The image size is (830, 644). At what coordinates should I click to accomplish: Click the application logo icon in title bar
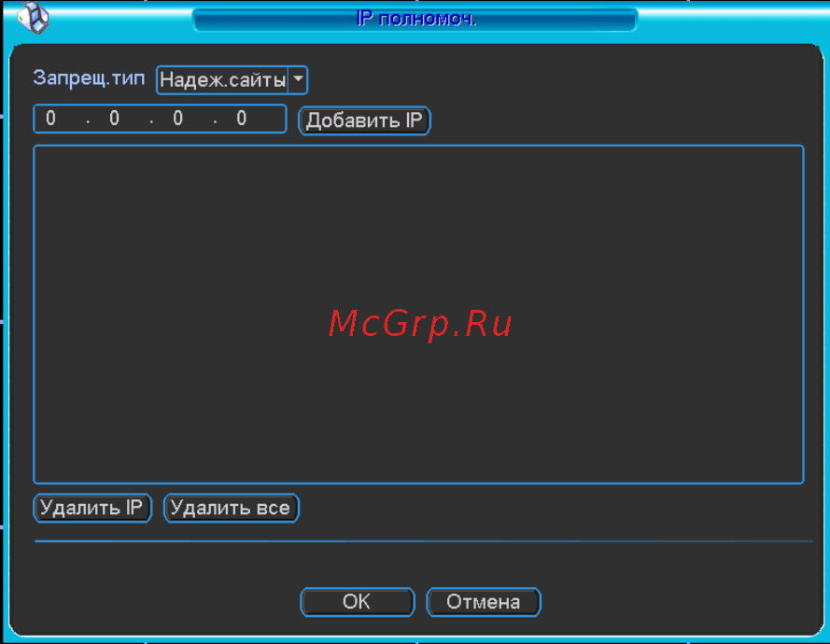[x=33, y=17]
